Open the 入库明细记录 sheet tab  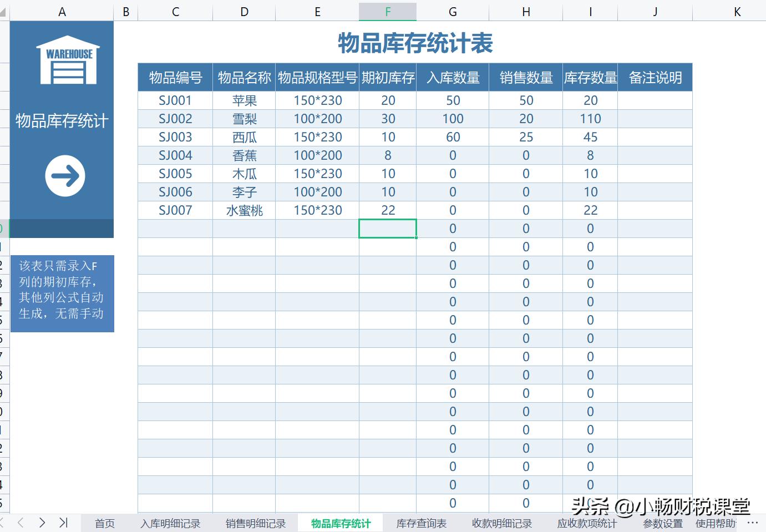pyautogui.click(x=170, y=522)
